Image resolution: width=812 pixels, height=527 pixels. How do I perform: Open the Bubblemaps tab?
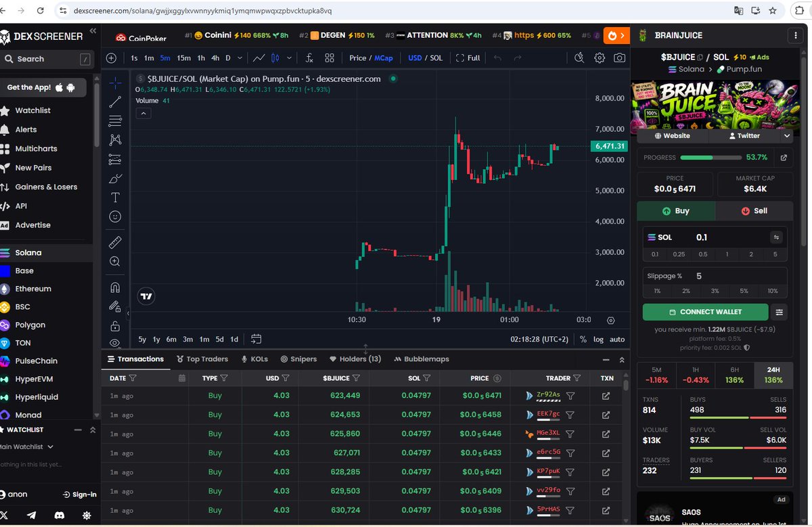(x=422, y=359)
